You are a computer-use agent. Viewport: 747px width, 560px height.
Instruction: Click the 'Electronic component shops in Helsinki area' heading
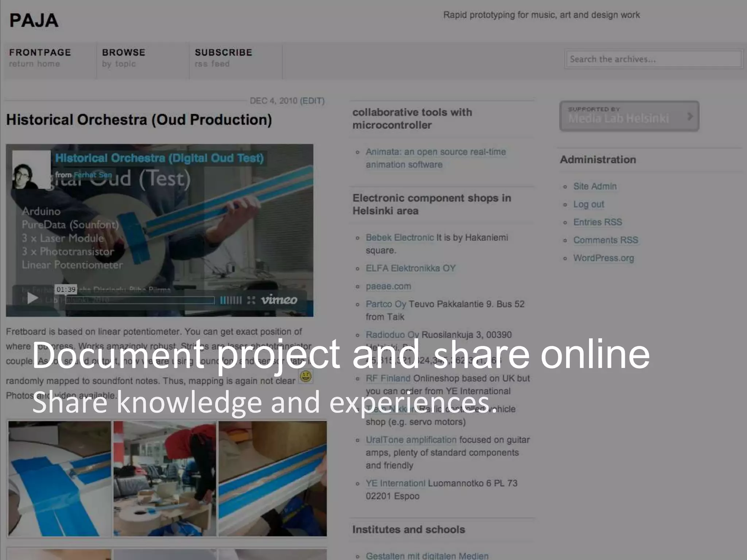tap(431, 205)
